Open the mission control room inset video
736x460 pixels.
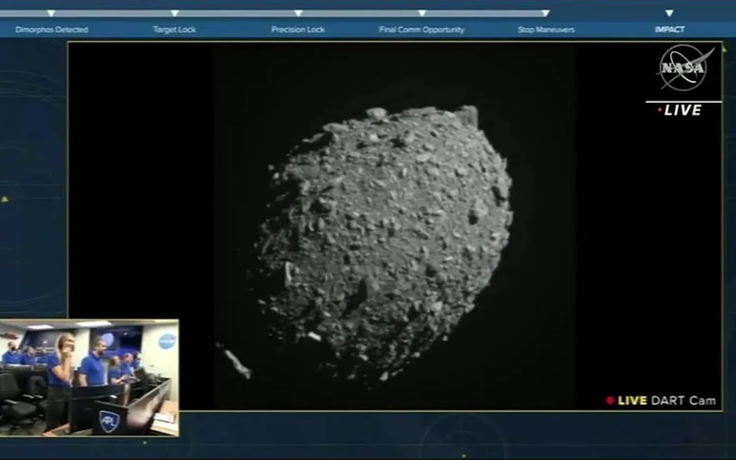89,378
